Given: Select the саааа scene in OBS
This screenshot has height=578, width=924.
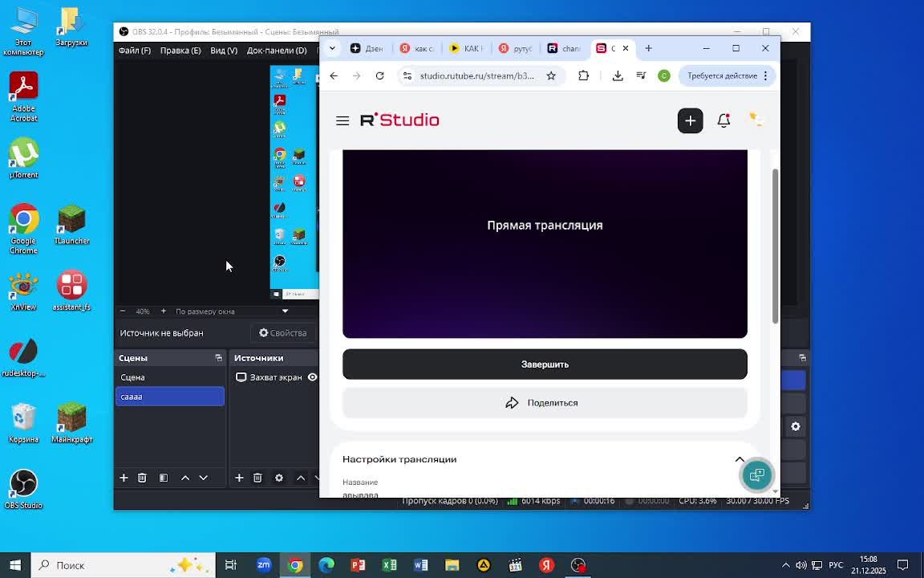Looking at the screenshot, I should click(170, 397).
